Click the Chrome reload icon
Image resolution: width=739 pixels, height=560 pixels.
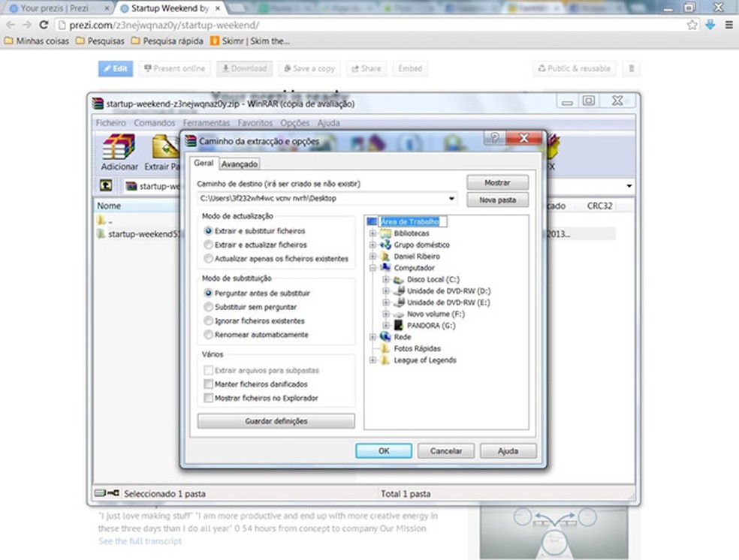[x=44, y=25]
